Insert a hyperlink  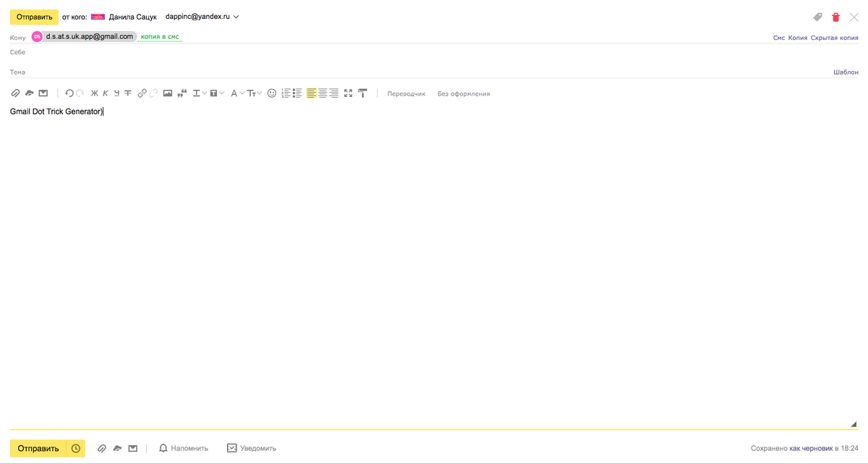pyautogui.click(x=142, y=93)
